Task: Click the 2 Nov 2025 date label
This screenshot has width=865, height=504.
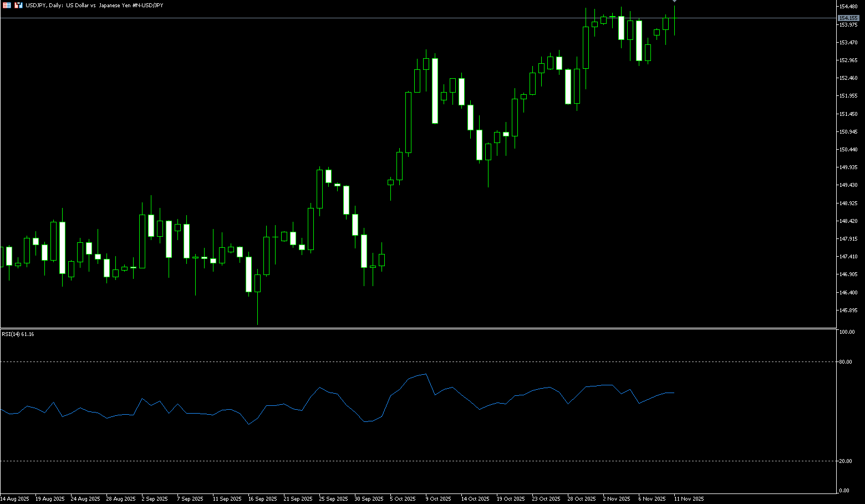Action: (617, 499)
